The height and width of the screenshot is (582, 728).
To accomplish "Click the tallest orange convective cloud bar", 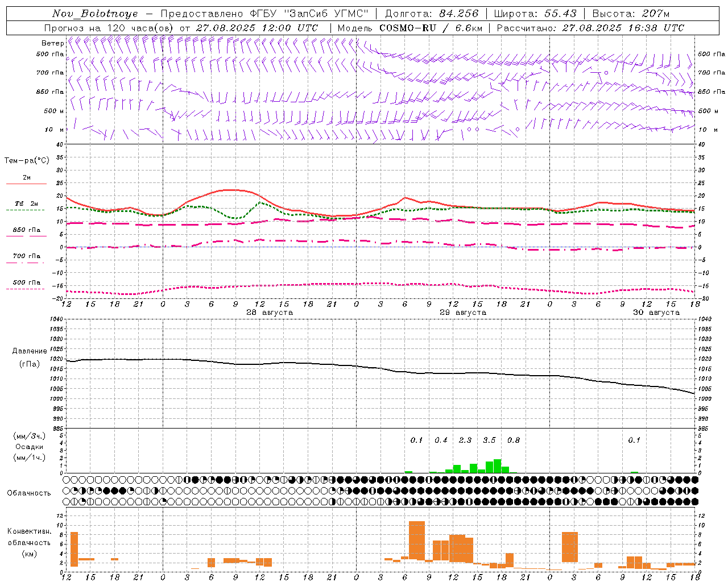I will click(417, 540).
